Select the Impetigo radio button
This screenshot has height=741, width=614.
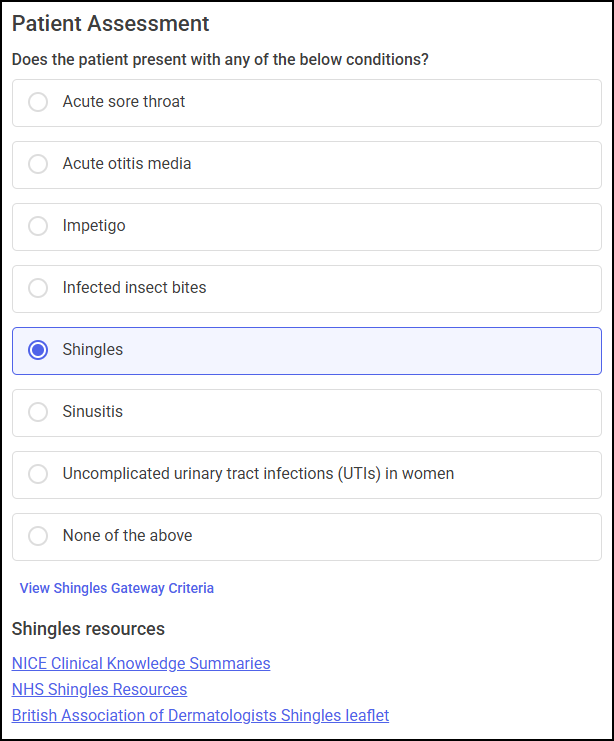coord(38,226)
